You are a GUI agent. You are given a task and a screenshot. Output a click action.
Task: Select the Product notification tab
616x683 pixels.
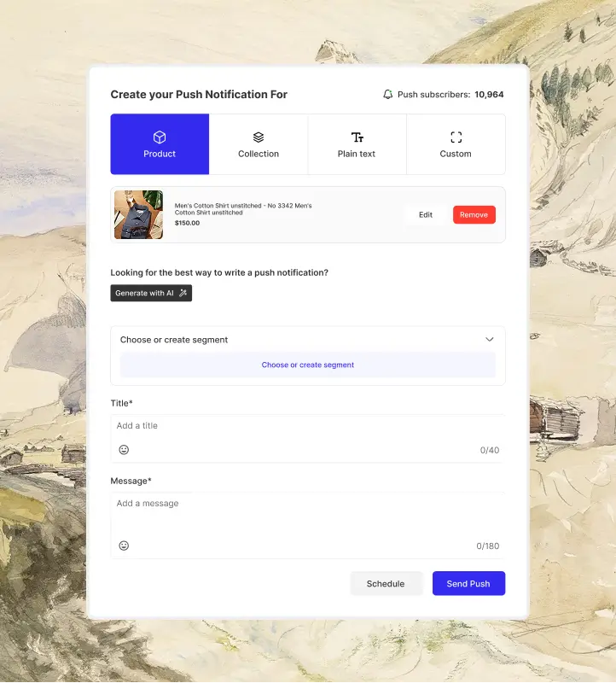coord(160,144)
